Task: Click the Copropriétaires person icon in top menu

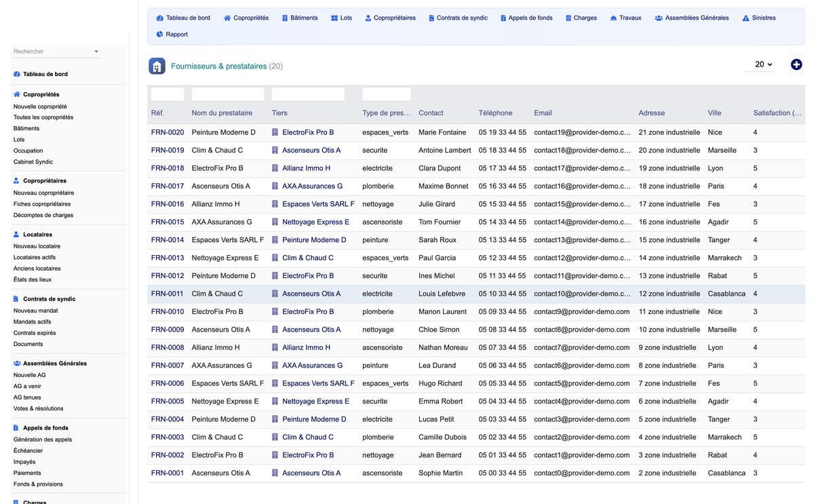Action: (368, 18)
